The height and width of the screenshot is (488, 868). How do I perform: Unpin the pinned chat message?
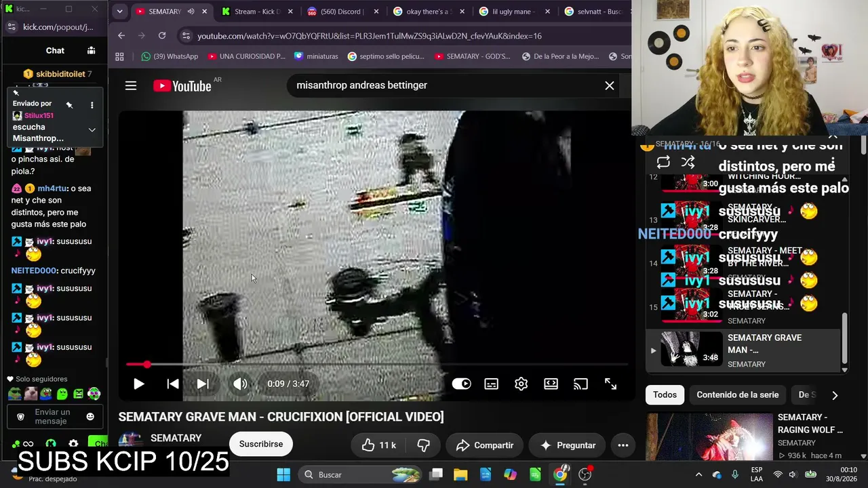(x=69, y=105)
